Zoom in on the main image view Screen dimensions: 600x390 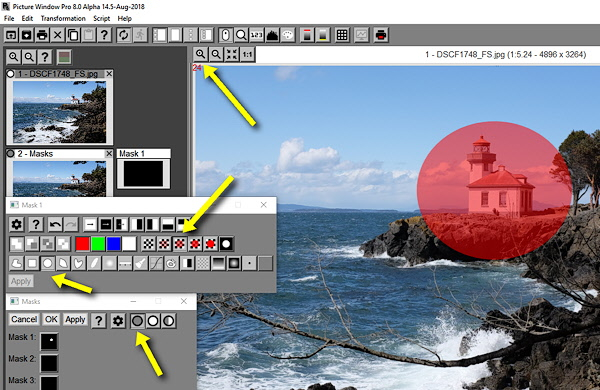pos(201,54)
